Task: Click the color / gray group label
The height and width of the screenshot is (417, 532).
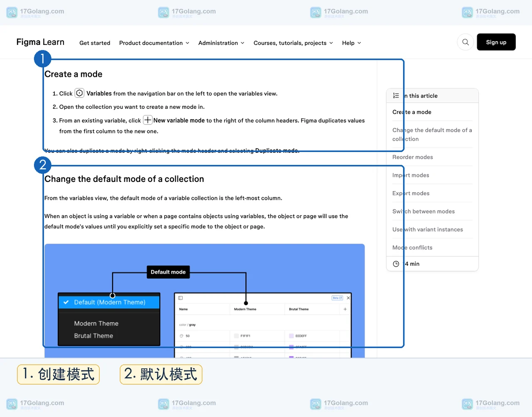Action: [x=187, y=325]
